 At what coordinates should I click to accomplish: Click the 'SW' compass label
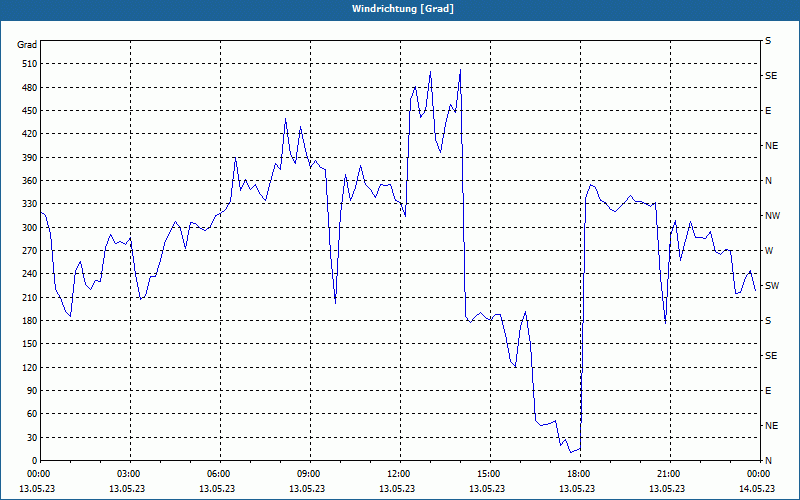pyautogui.click(x=772, y=286)
